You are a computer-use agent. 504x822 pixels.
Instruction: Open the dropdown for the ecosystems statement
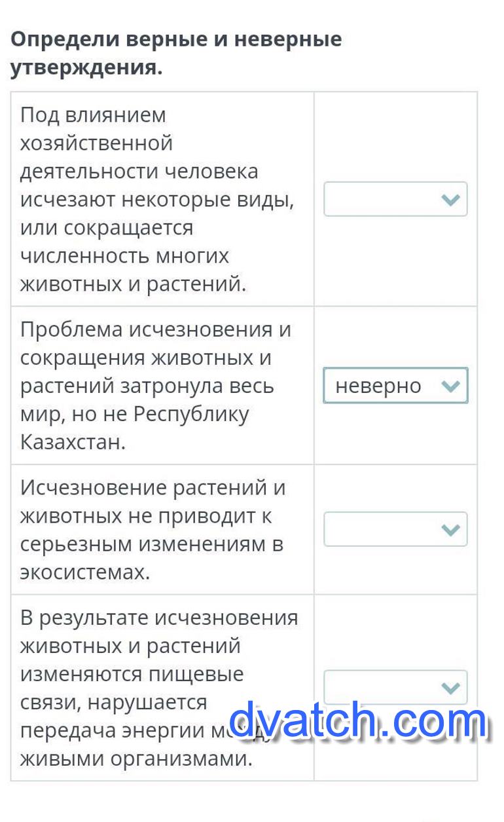(395, 529)
